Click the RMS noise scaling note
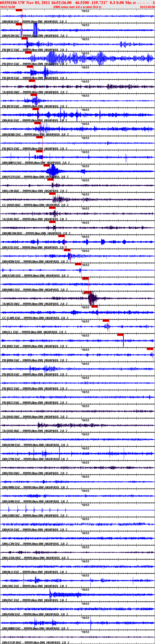 pyautogui.click(x=77, y=7)
